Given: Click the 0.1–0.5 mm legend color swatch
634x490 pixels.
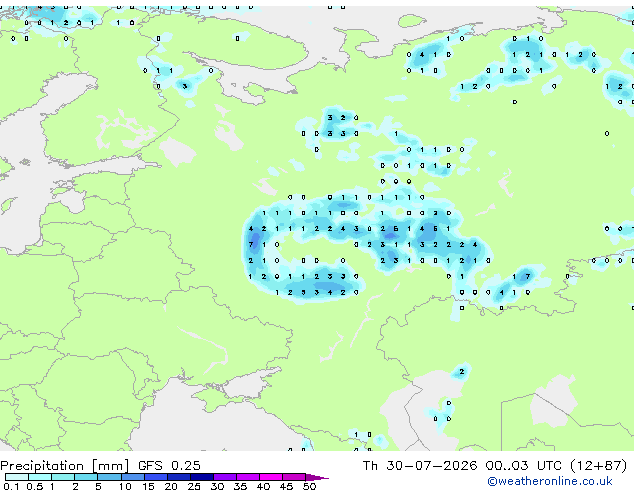Looking at the screenshot, I should 17,477.
